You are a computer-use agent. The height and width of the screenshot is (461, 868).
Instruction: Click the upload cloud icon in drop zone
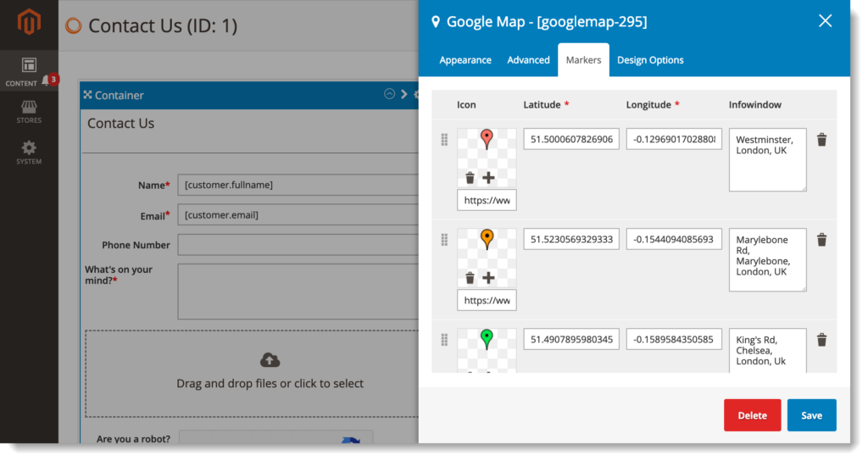pyautogui.click(x=270, y=360)
